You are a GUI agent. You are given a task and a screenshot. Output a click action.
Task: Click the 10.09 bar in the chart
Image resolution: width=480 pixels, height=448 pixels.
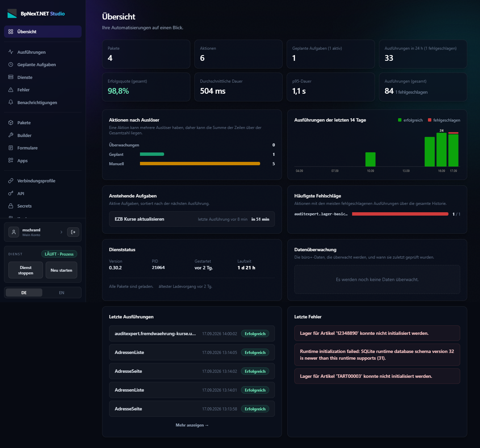tap(371, 159)
